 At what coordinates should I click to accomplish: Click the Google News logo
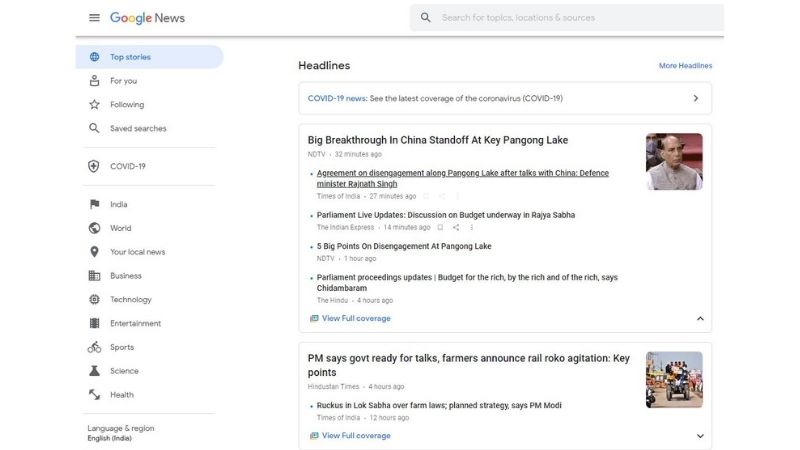point(147,18)
